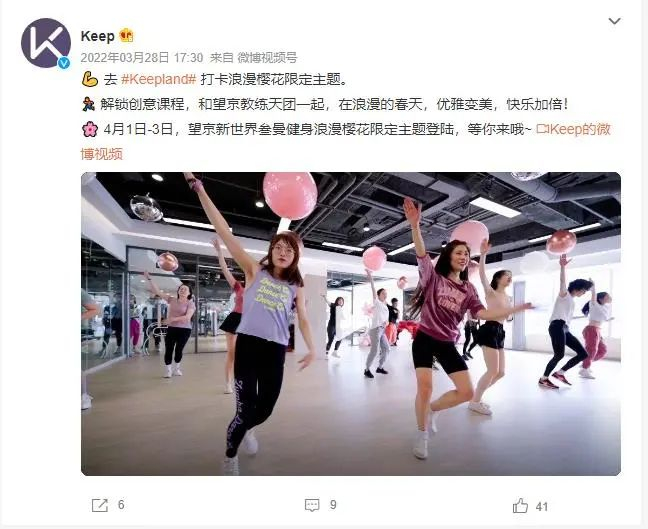Image resolution: width=648 pixels, height=529 pixels.
Task: Play the dance class video thumbnail
Action: point(351,324)
